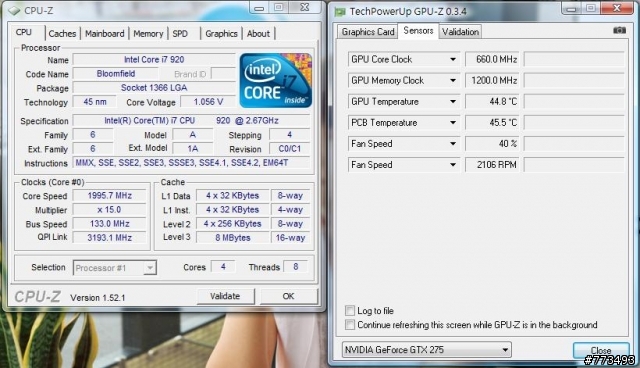Open the Fan Speed RPM sensor dropdown
Viewport: 640px width, 368px height.
pyautogui.click(x=453, y=165)
